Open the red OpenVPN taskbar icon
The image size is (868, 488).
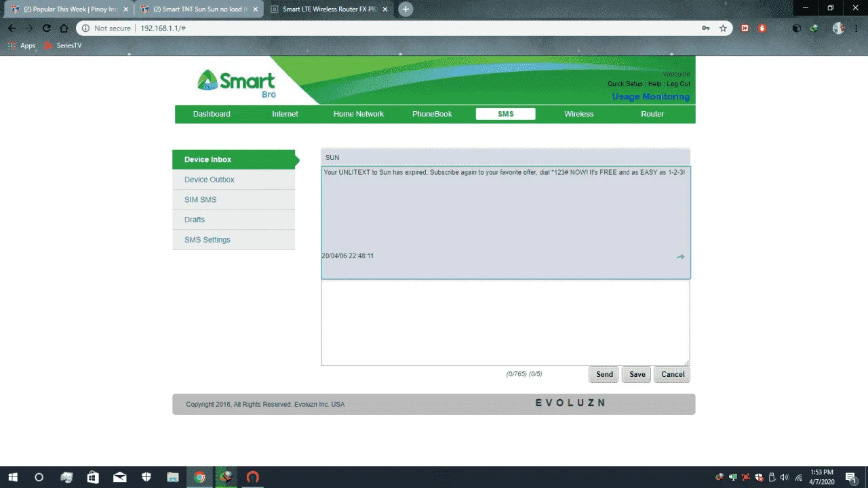(253, 477)
